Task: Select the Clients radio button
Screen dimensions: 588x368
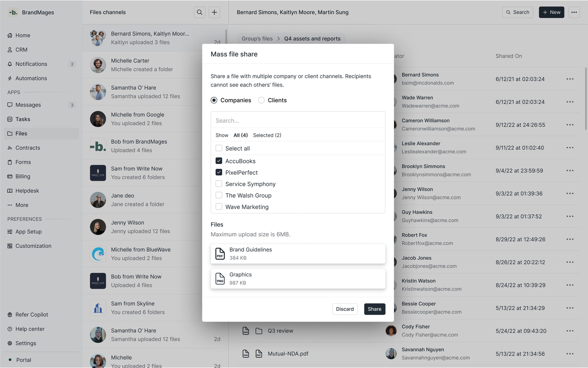Action: click(x=261, y=100)
